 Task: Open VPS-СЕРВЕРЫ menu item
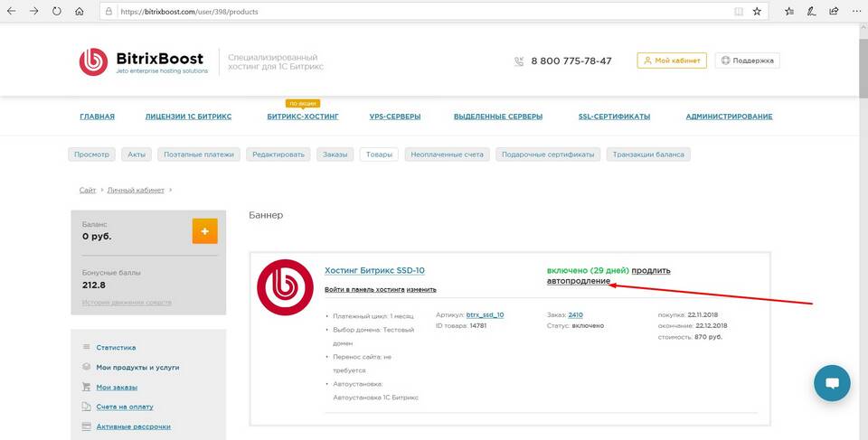(395, 117)
